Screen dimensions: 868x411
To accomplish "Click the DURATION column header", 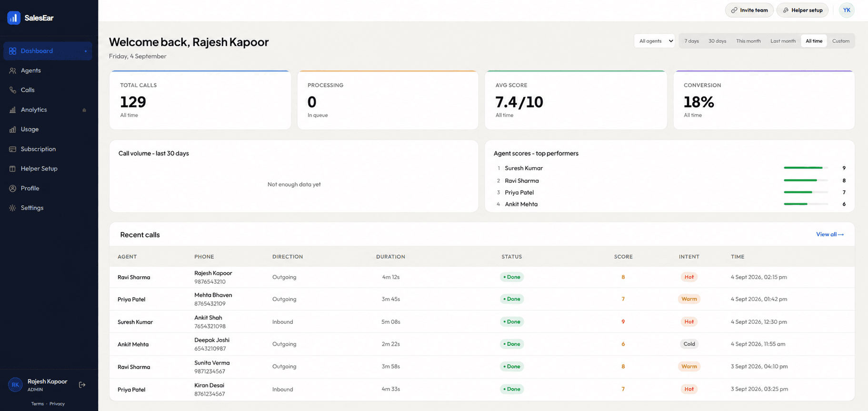I will click(x=390, y=257).
